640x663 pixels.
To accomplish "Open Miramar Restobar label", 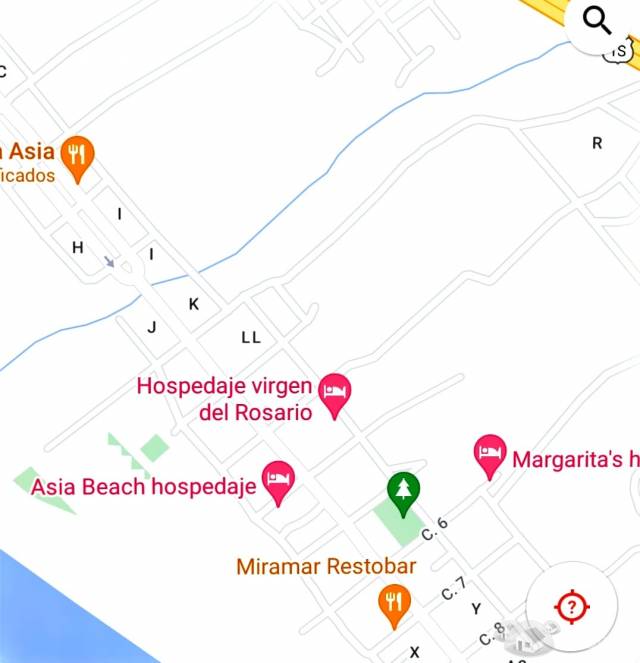I will click(x=326, y=567).
